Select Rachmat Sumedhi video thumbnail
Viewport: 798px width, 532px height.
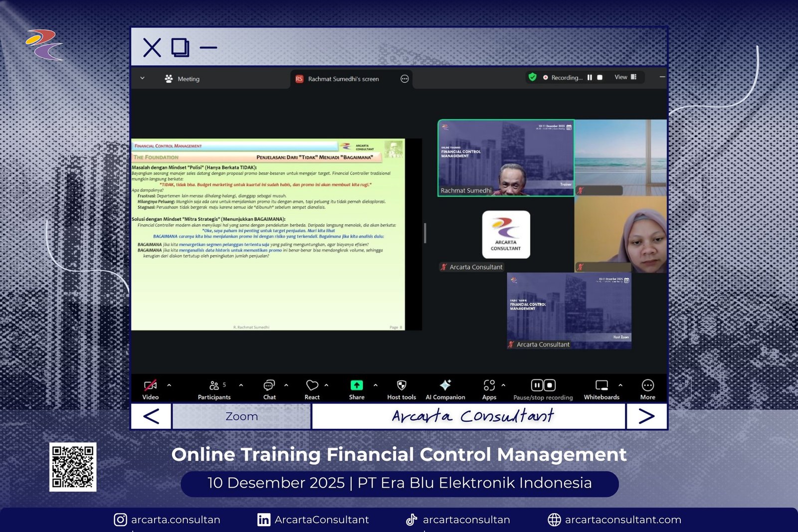pyautogui.click(x=506, y=158)
